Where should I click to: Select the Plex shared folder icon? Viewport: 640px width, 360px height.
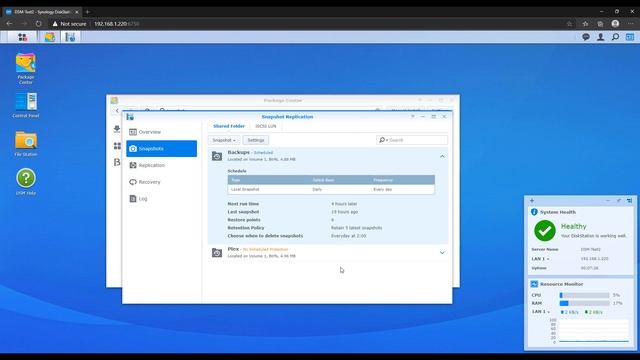click(217, 253)
